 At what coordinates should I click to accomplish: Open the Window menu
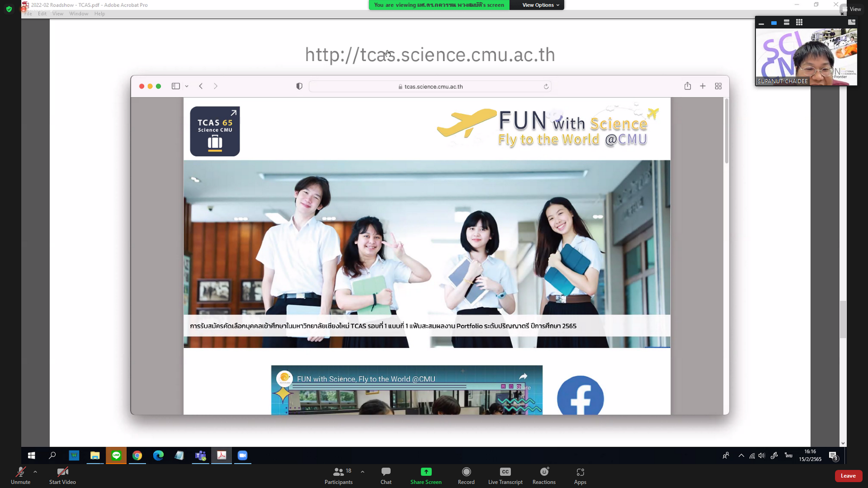78,14
